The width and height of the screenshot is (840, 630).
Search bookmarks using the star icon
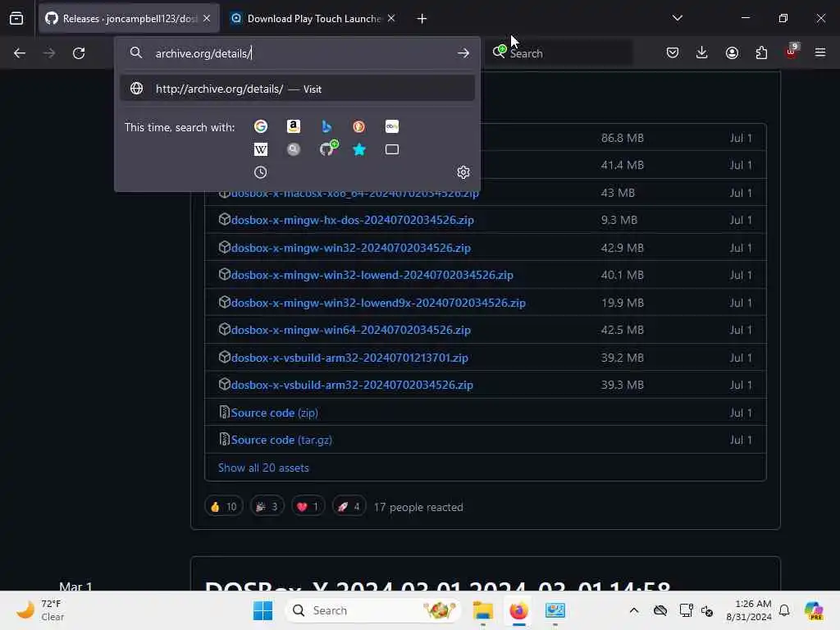point(359,149)
